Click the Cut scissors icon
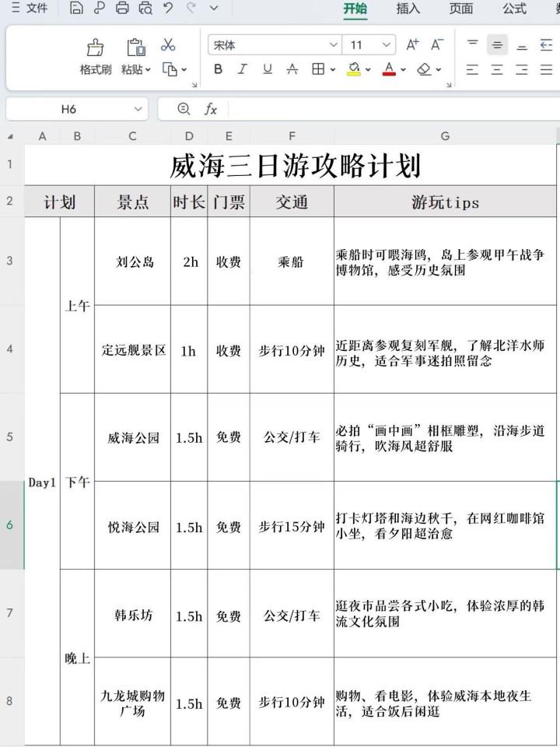This screenshot has width=560, height=747. [168, 46]
